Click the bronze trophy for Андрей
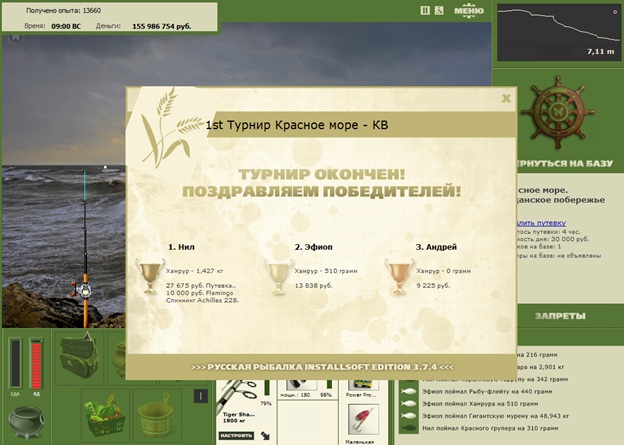This screenshot has height=445, width=624. pyautogui.click(x=399, y=275)
